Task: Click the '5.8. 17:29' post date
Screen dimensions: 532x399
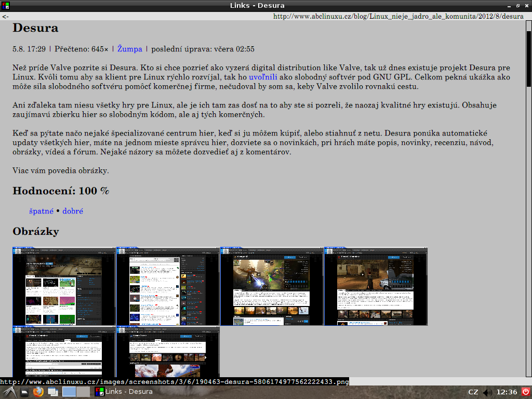Action: point(29,49)
